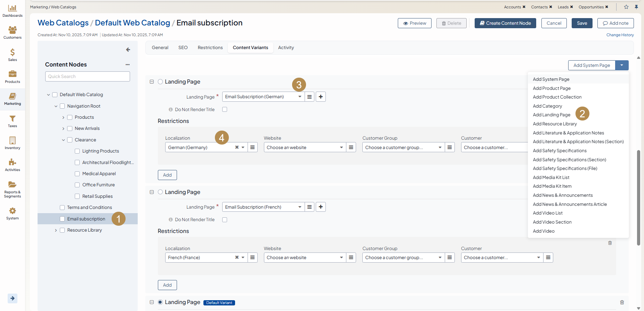
Task: Focus the Quick Search input field
Action: [x=88, y=77]
